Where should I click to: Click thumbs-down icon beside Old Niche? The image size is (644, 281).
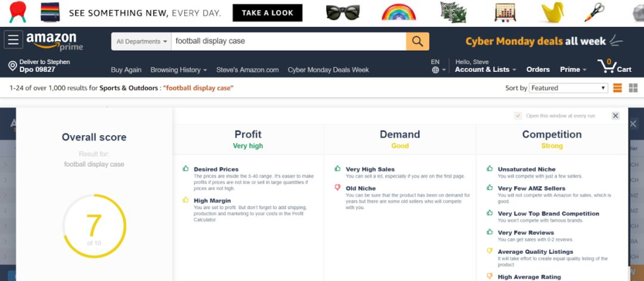(x=338, y=188)
